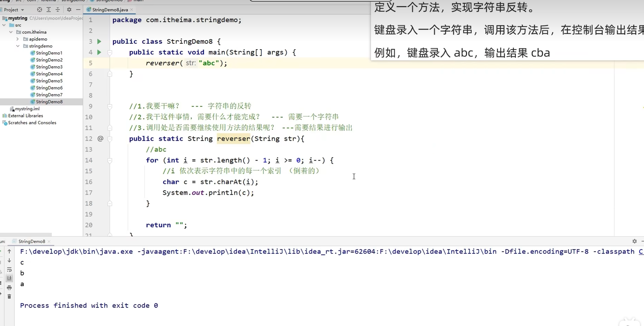Hide the Project tool window

(x=78, y=10)
